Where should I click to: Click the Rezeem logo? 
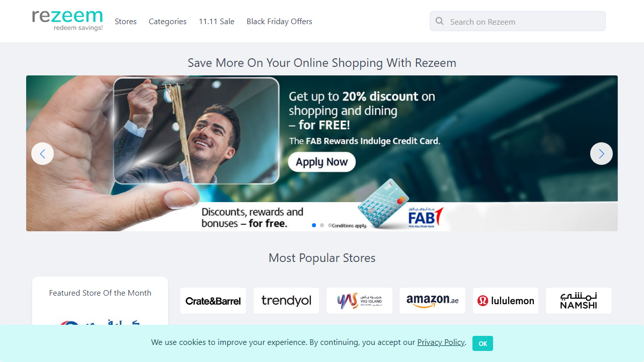click(67, 21)
